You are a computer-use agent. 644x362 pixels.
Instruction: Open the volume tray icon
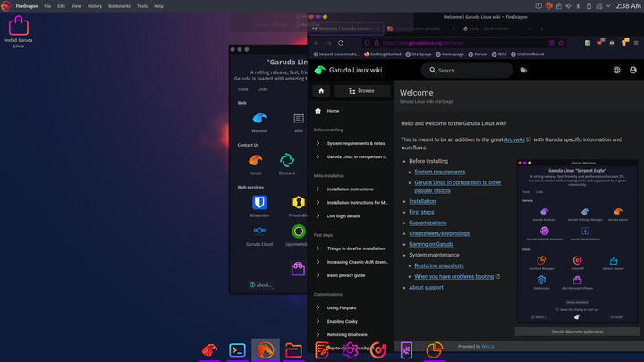point(568,5)
